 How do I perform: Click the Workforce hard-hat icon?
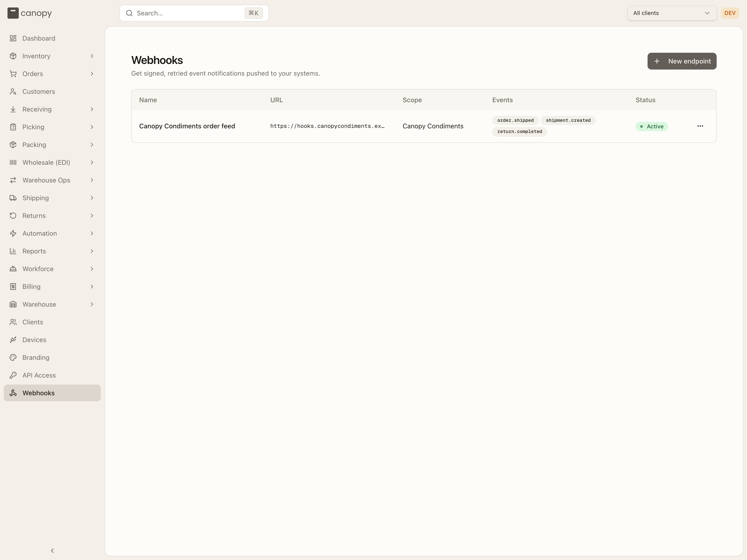(13, 269)
